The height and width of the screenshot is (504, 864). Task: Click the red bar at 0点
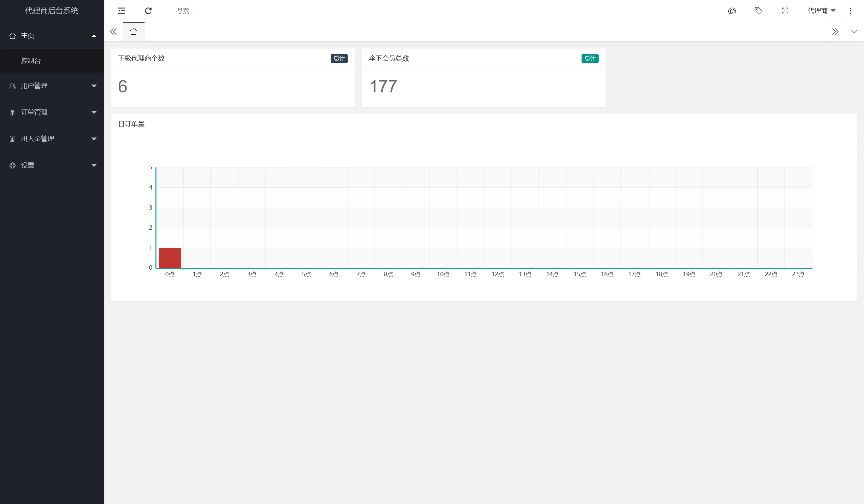170,258
